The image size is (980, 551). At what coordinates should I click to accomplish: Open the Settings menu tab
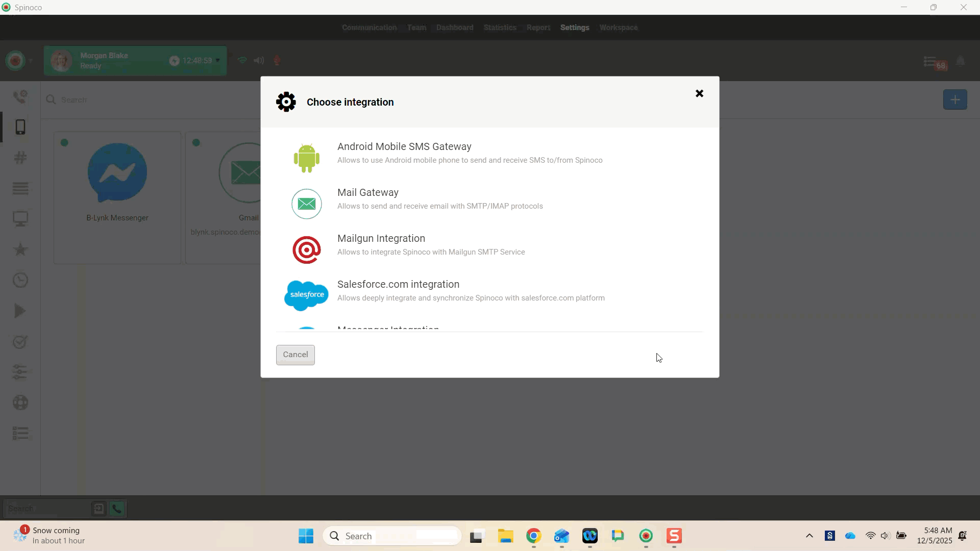click(574, 28)
